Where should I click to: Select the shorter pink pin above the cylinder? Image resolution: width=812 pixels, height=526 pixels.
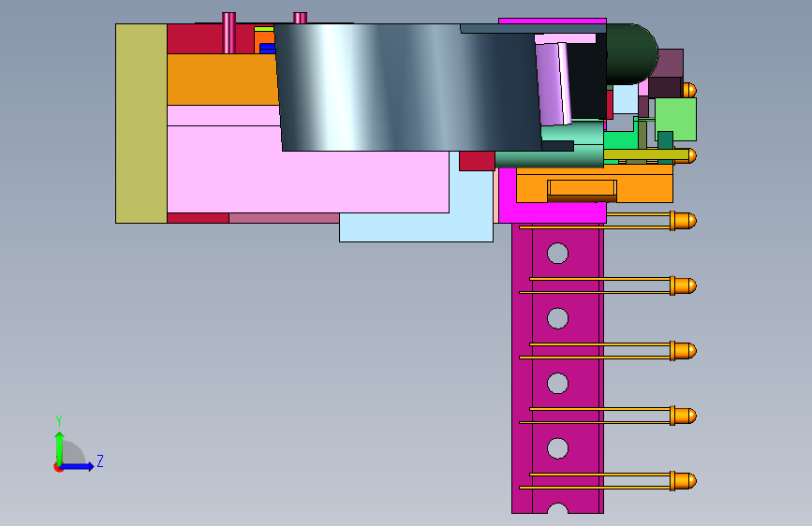click(x=300, y=18)
